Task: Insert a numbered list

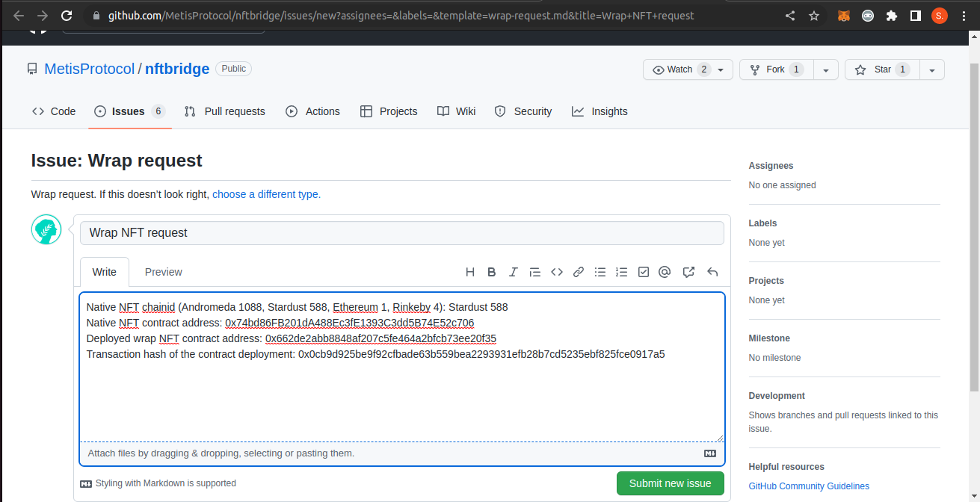Action: click(621, 272)
